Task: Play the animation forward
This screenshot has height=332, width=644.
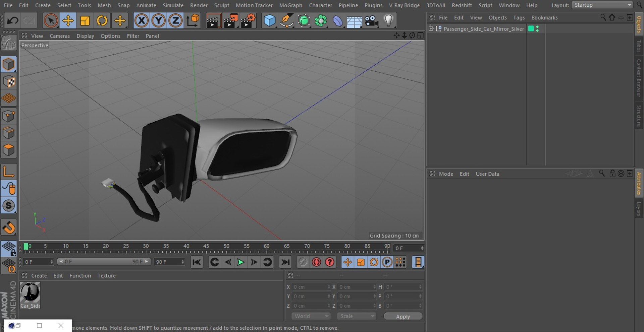Action: (x=240, y=262)
